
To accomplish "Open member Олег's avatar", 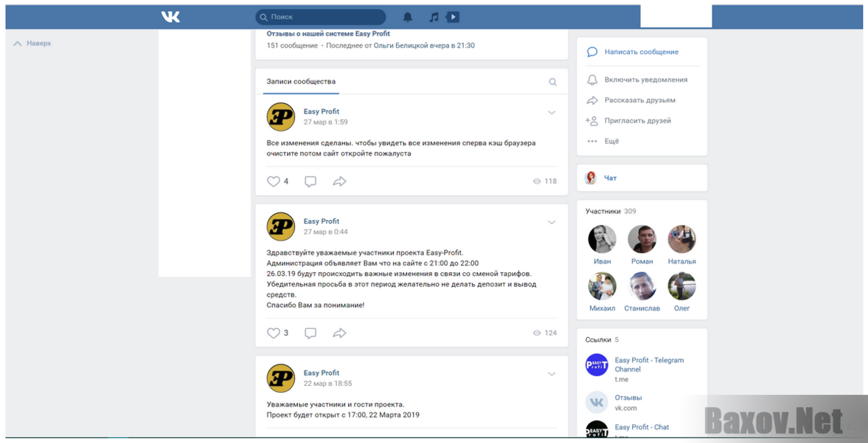I will coord(681,286).
